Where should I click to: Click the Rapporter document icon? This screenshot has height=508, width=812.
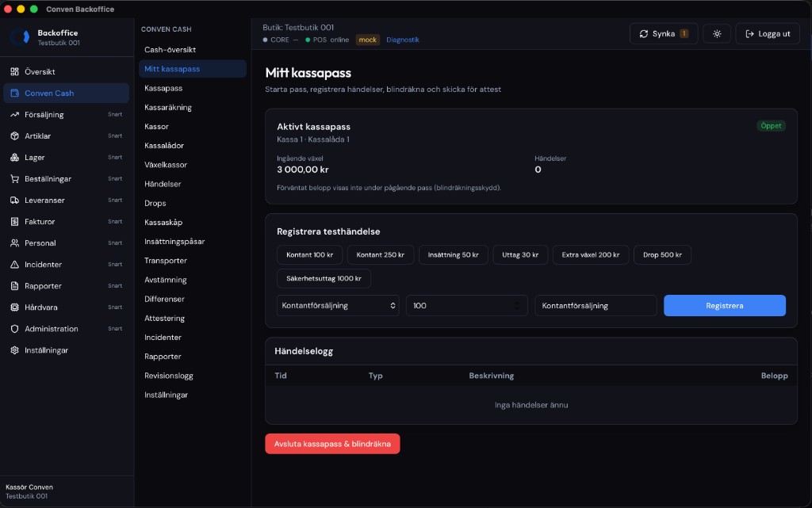pos(14,286)
